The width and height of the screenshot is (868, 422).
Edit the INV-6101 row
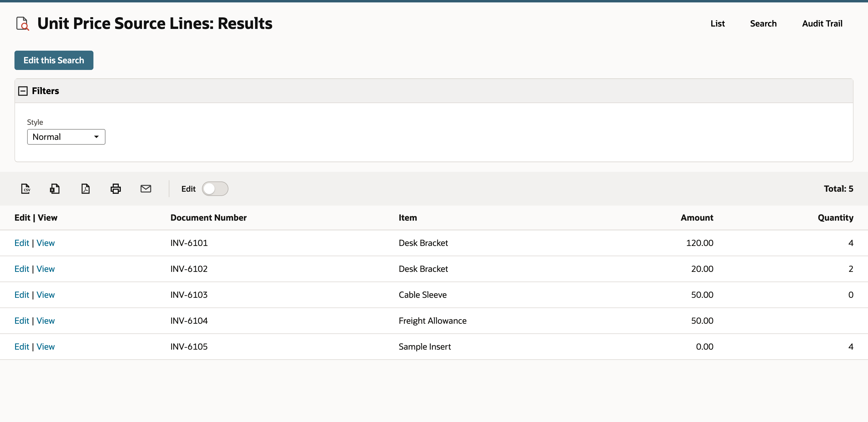click(22, 243)
